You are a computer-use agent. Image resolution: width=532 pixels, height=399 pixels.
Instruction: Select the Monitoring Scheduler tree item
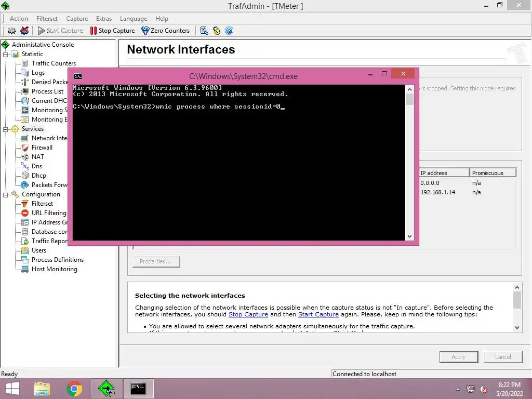(49, 110)
